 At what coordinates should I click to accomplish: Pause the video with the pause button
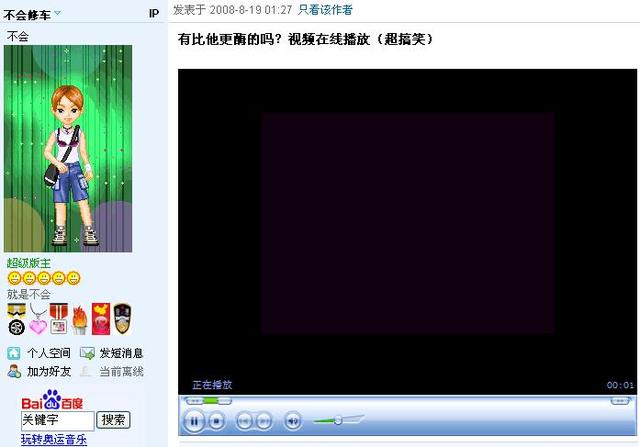coord(195,420)
